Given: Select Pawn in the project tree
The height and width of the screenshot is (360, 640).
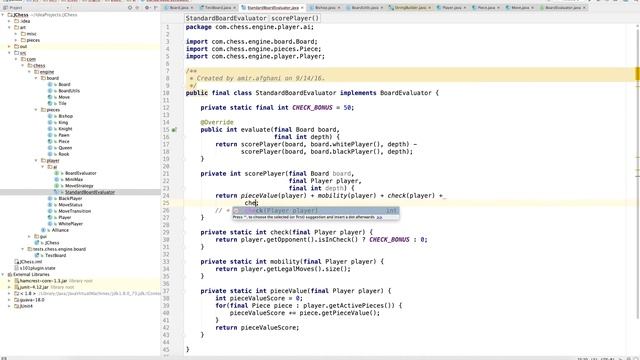Looking at the screenshot, I should pos(64,135).
